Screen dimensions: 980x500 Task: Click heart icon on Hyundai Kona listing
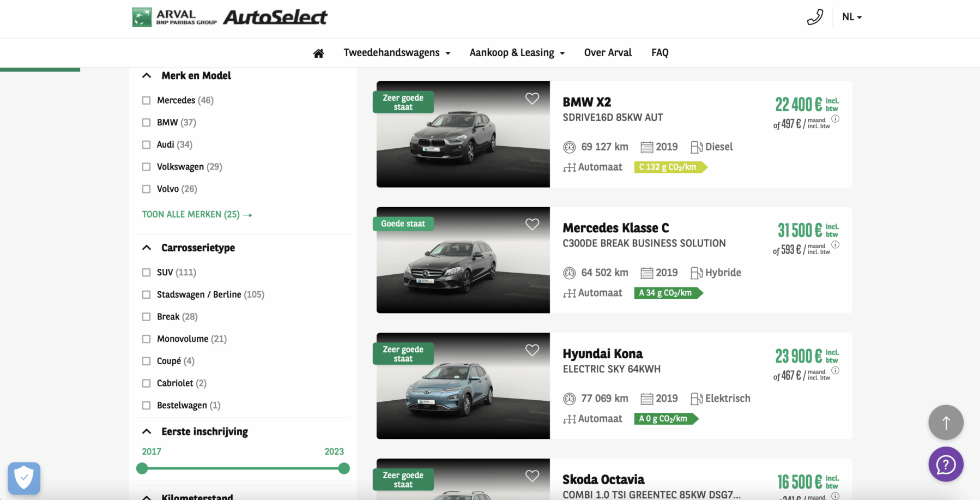click(532, 350)
